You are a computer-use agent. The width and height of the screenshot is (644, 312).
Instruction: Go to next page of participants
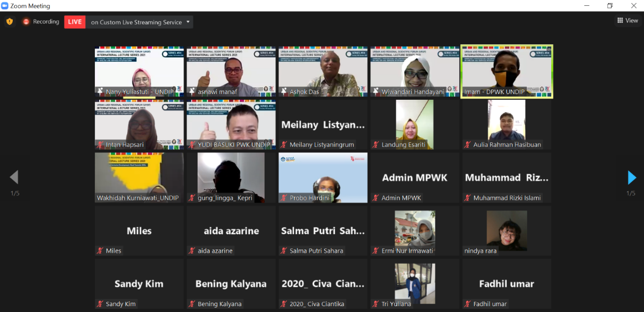pos(632,178)
